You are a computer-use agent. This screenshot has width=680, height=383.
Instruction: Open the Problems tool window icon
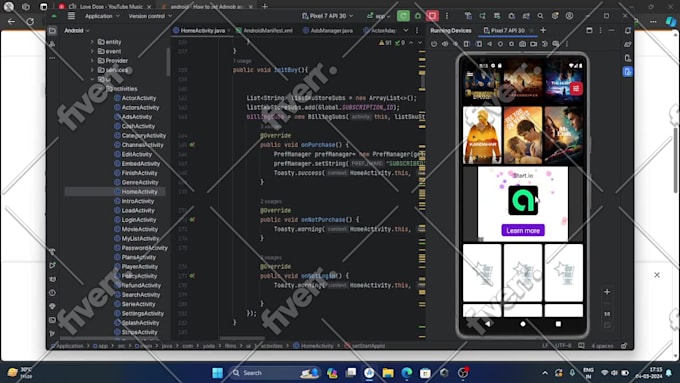(x=52, y=293)
